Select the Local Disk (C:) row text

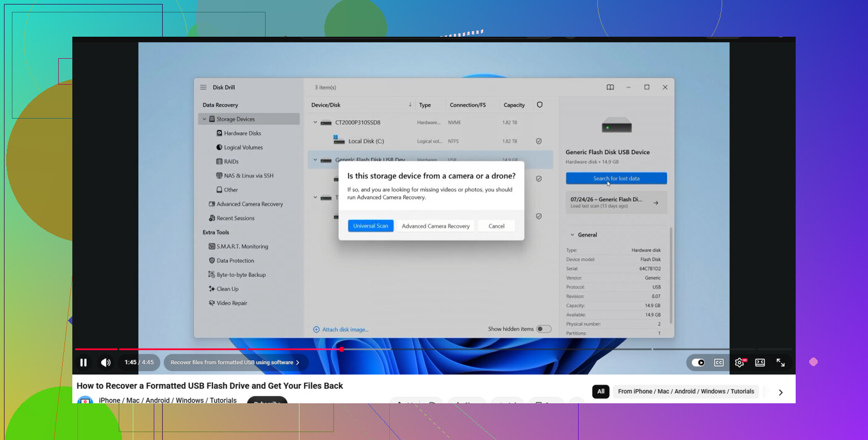click(366, 141)
